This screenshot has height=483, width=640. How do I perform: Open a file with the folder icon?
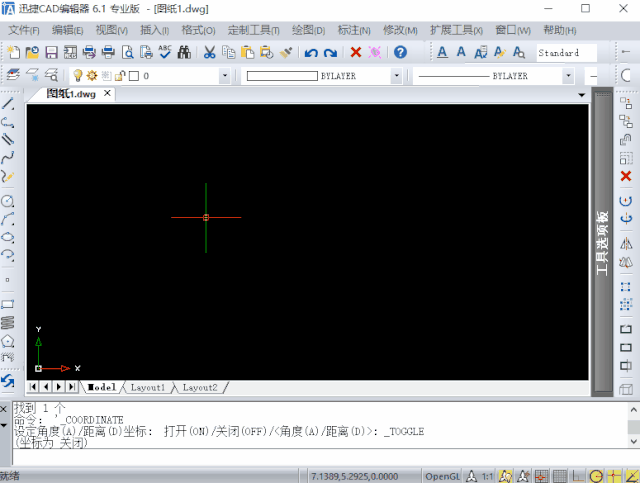pos(32,52)
